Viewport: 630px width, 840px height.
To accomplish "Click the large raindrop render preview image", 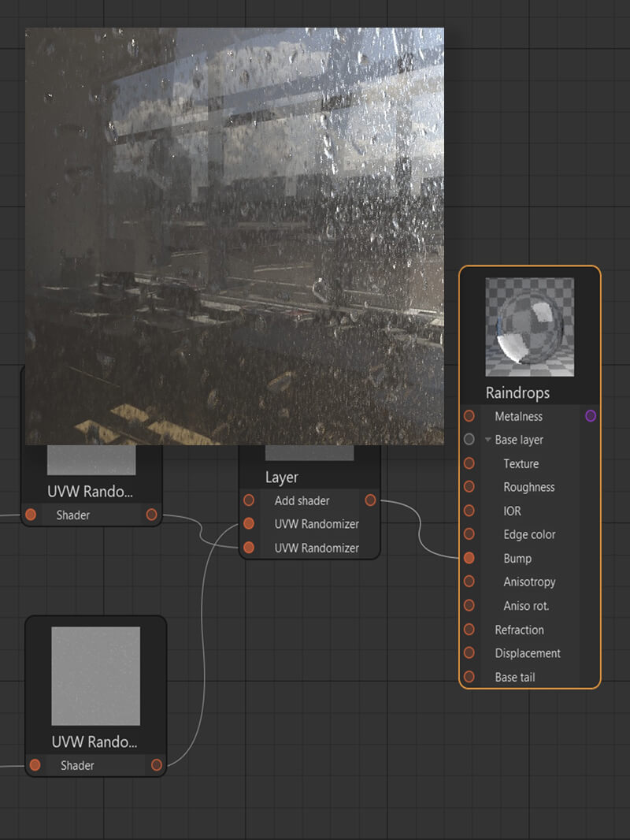I will pyautogui.click(x=235, y=236).
